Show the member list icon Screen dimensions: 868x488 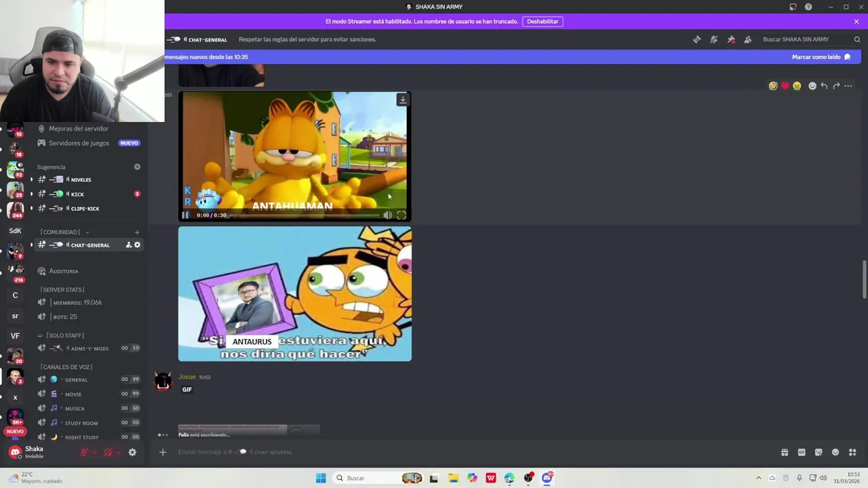point(747,39)
